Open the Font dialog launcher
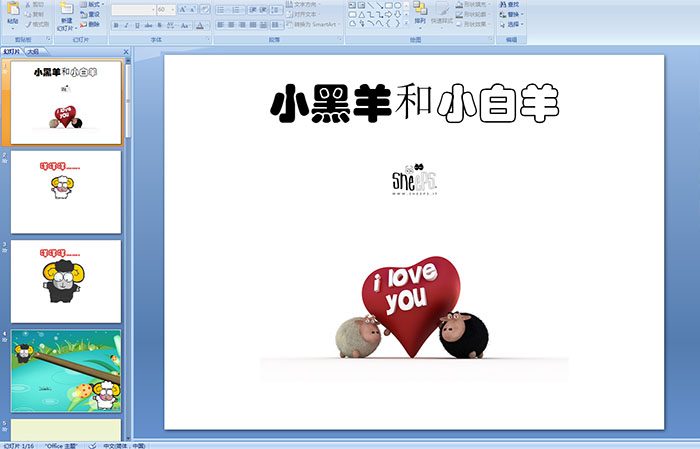The width and height of the screenshot is (700, 449). (x=208, y=39)
